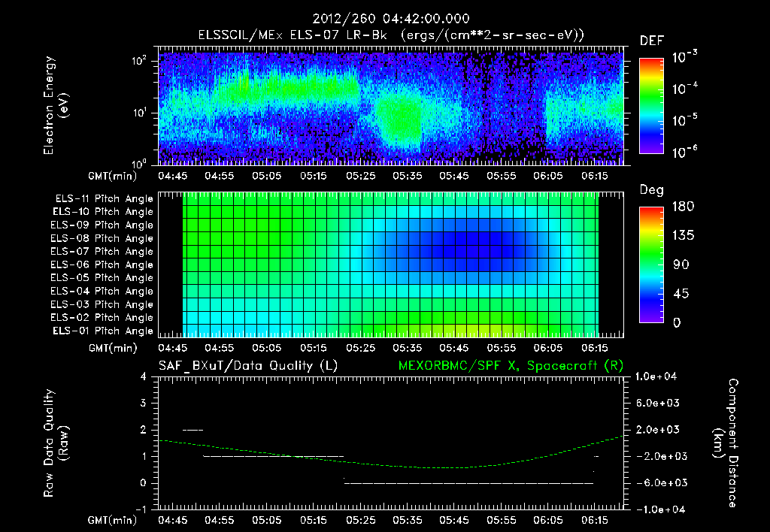
Task: Click the 180 tick on Deg colorbar
Action: [x=683, y=207]
